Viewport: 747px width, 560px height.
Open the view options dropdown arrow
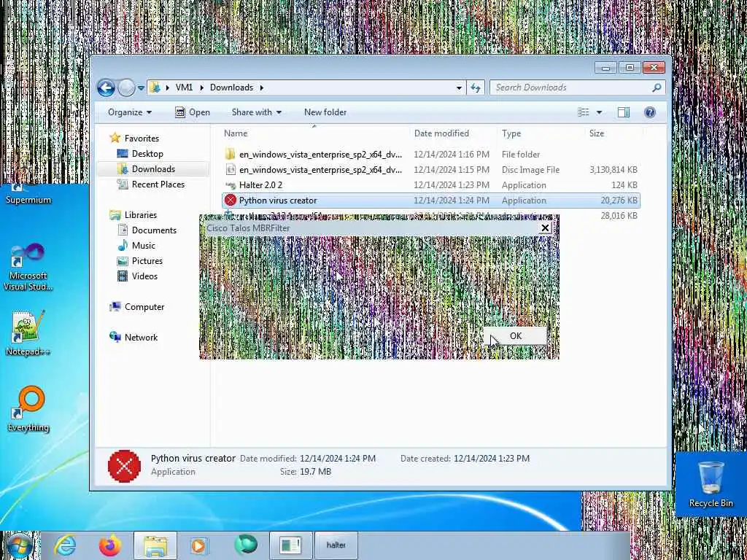pyautogui.click(x=600, y=112)
